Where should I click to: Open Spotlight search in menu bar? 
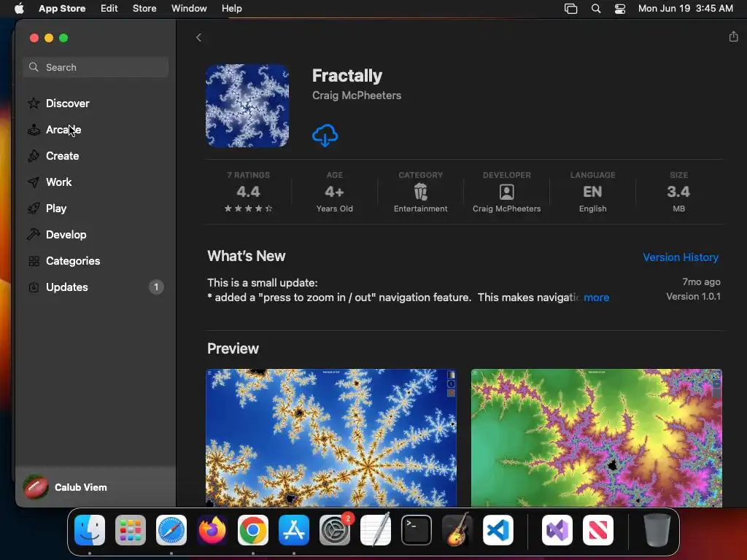[595, 9]
